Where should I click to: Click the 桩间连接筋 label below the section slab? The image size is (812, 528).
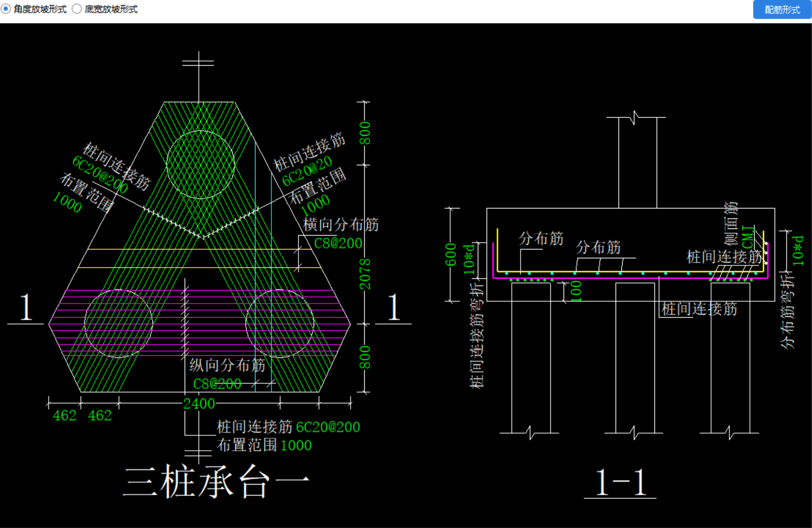click(x=699, y=309)
